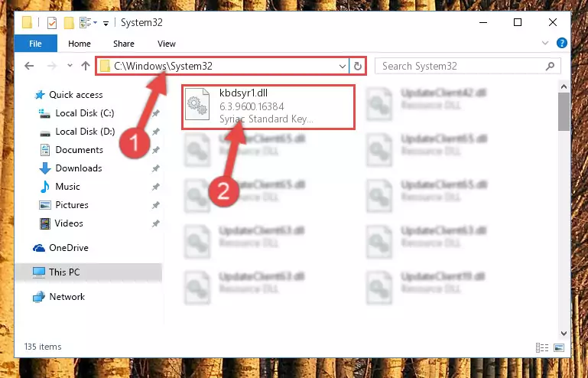This screenshot has width=588, height=378.
Task: Click the New folder quick access icon
Action: tap(69, 23)
